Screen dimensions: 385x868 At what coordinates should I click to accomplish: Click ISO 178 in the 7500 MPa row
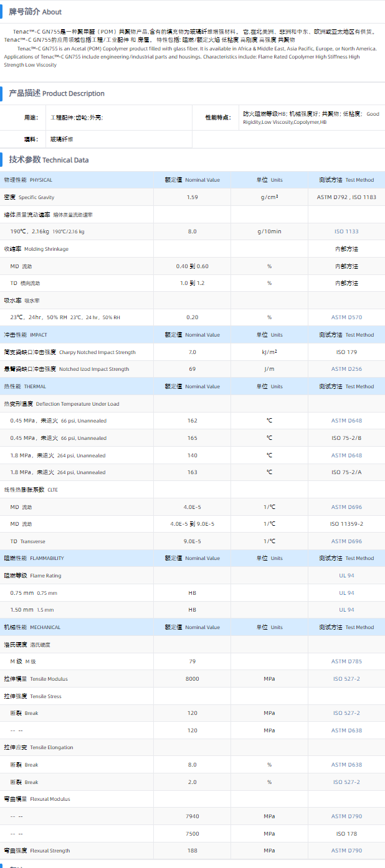[x=346, y=833]
